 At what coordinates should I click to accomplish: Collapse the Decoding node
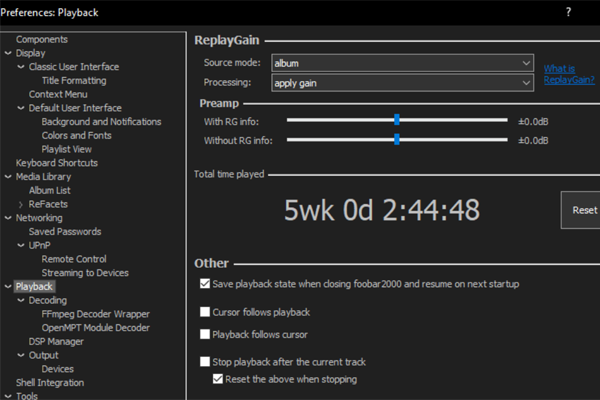point(21,300)
